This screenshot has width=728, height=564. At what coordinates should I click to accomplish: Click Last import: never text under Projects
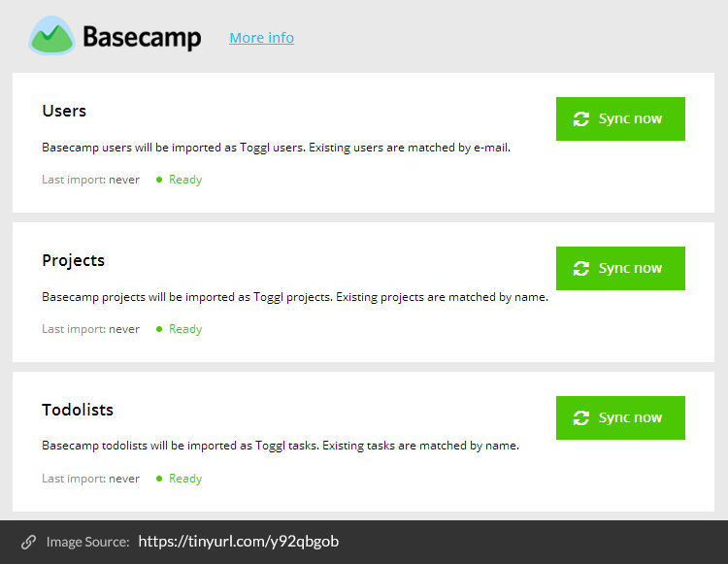tap(90, 329)
